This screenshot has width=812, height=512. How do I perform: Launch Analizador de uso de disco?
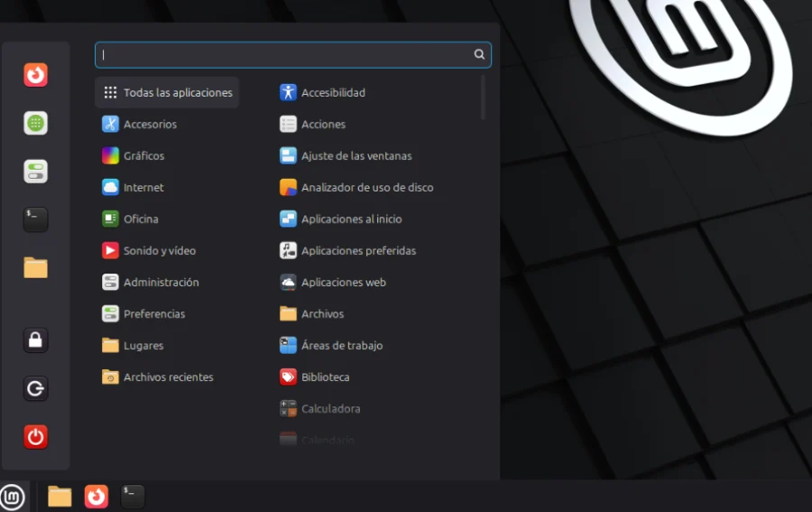point(366,188)
